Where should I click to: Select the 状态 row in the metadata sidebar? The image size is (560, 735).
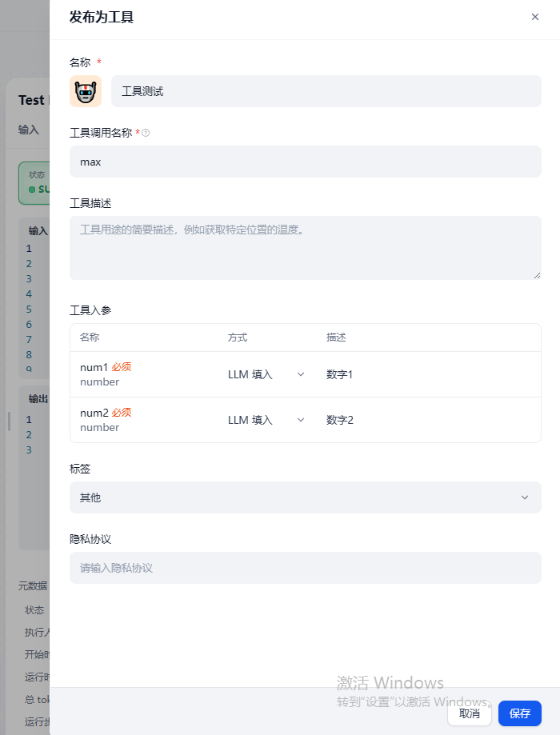coord(34,609)
